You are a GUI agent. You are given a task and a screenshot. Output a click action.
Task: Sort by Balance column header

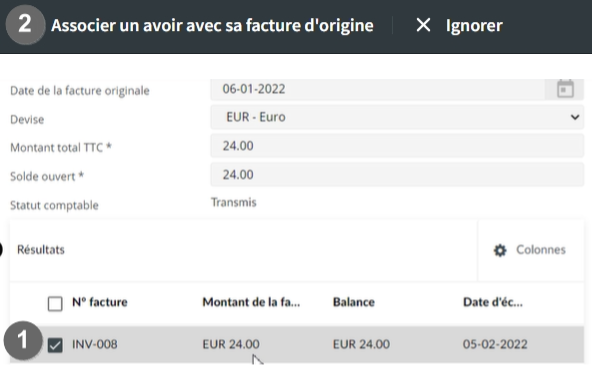pyautogui.click(x=354, y=302)
